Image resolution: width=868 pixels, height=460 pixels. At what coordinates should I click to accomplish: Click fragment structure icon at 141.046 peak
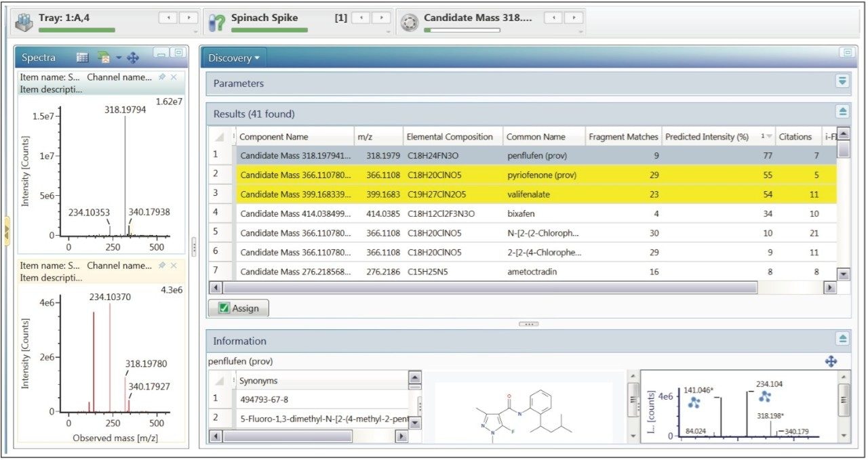pos(694,402)
